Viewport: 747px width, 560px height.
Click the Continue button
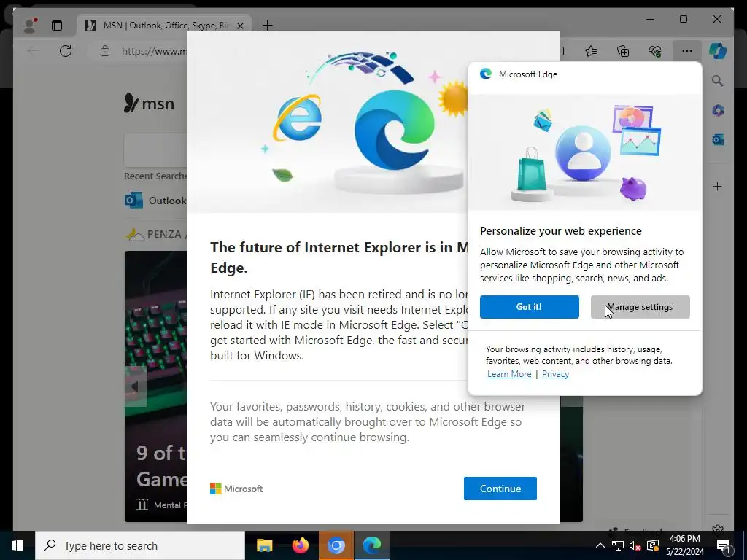[x=500, y=489]
